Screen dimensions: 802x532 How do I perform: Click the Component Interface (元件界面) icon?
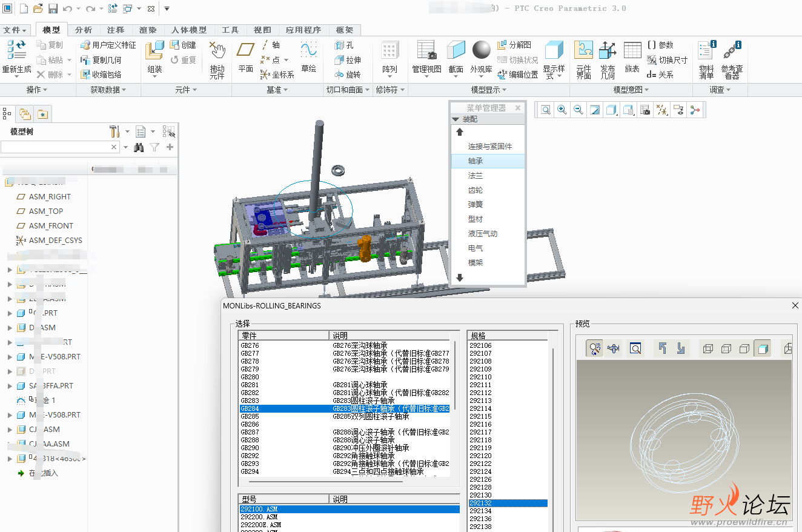[583, 50]
